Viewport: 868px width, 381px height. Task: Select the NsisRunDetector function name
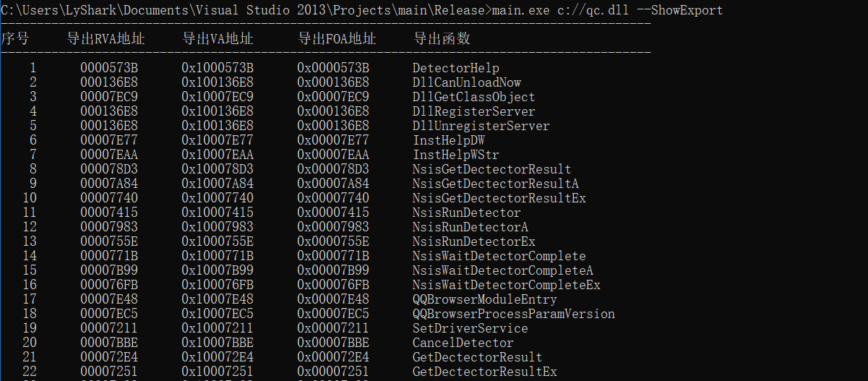[x=466, y=213]
